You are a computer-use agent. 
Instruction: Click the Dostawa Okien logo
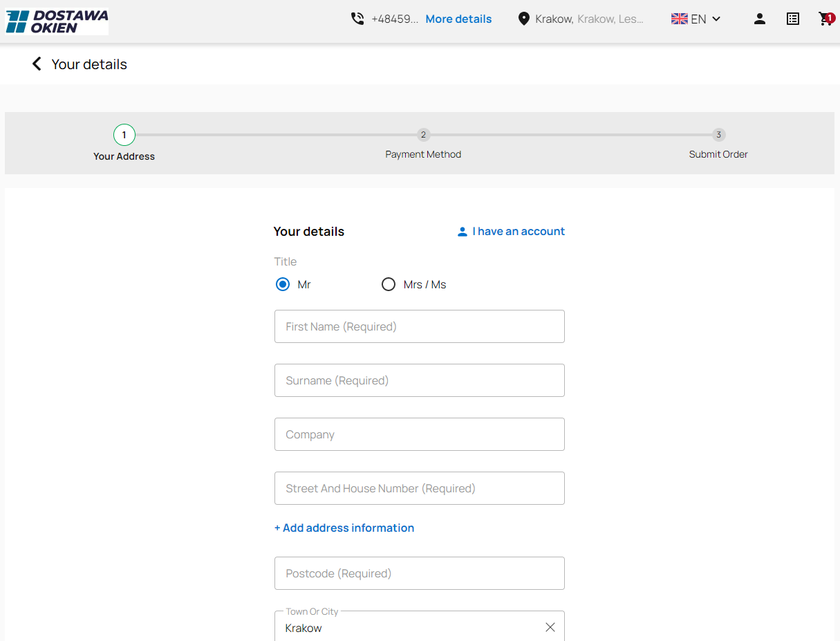click(x=57, y=21)
